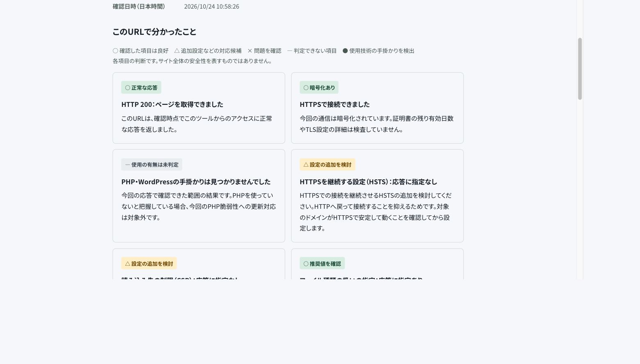Click the 使用の有無は未判定 badge

click(x=152, y=165)
